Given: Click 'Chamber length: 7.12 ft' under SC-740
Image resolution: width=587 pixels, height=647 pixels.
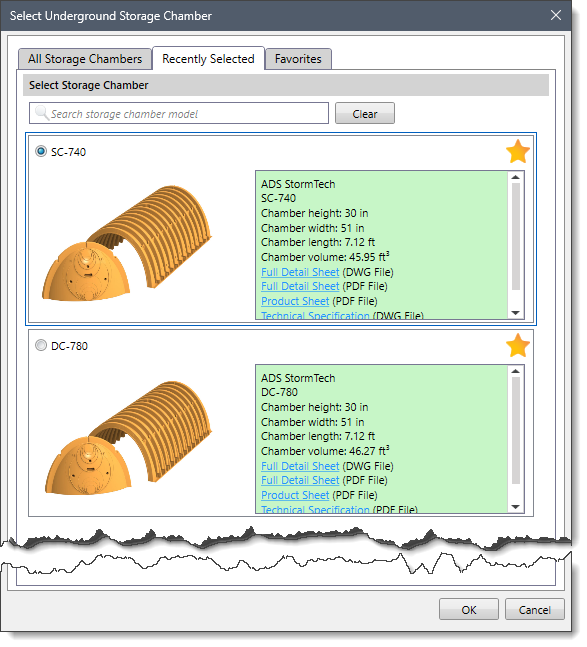Looking at the screenshot, I should point(318,242).
